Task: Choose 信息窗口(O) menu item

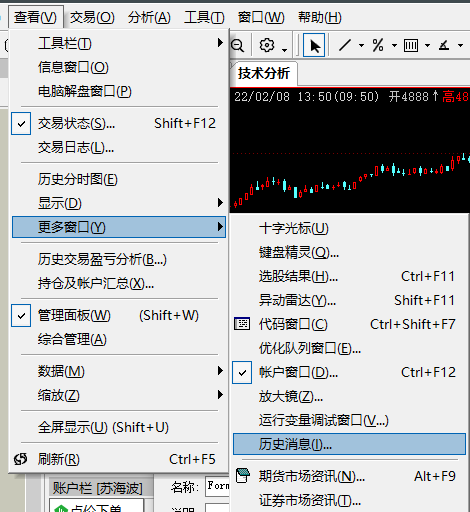Action: 119,67
